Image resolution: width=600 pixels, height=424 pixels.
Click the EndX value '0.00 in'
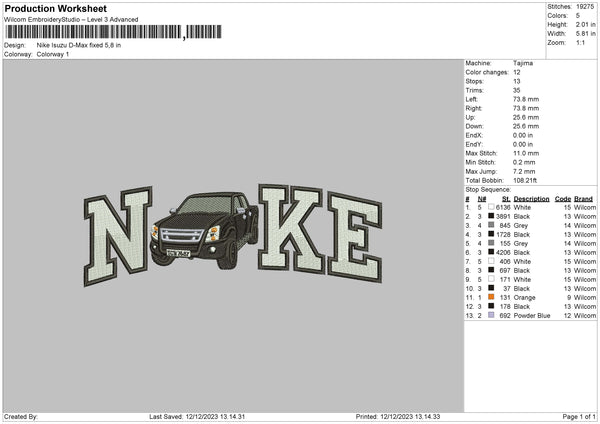pyautogui.click(x=523, y=135)
